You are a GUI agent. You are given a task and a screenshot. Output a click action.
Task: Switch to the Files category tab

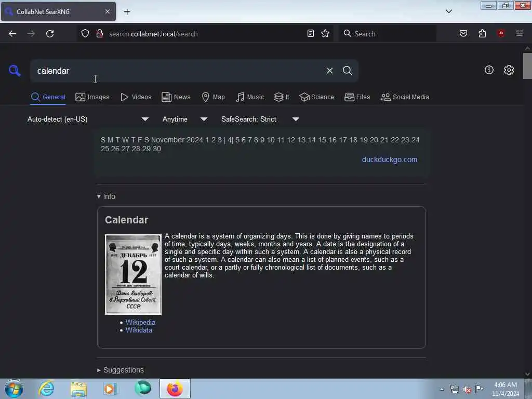tap(357, 97)
